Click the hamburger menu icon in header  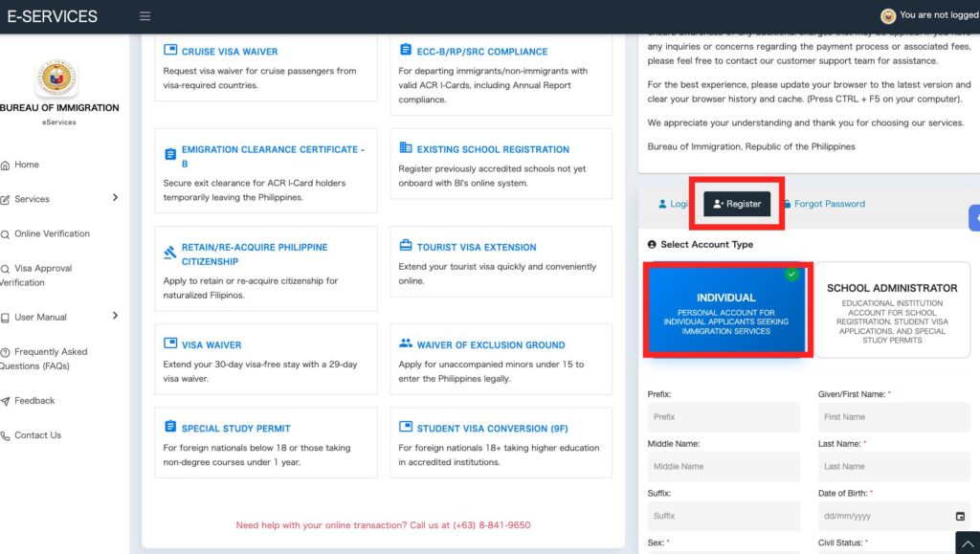pos(145,16)
